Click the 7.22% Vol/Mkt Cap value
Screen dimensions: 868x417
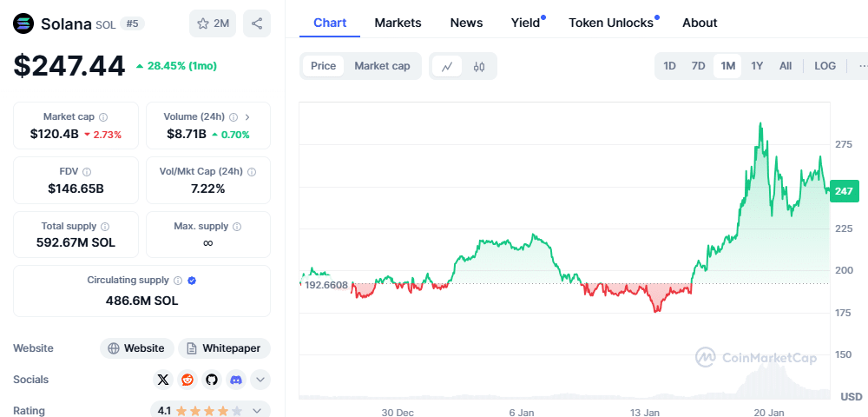tap(208, 189)
